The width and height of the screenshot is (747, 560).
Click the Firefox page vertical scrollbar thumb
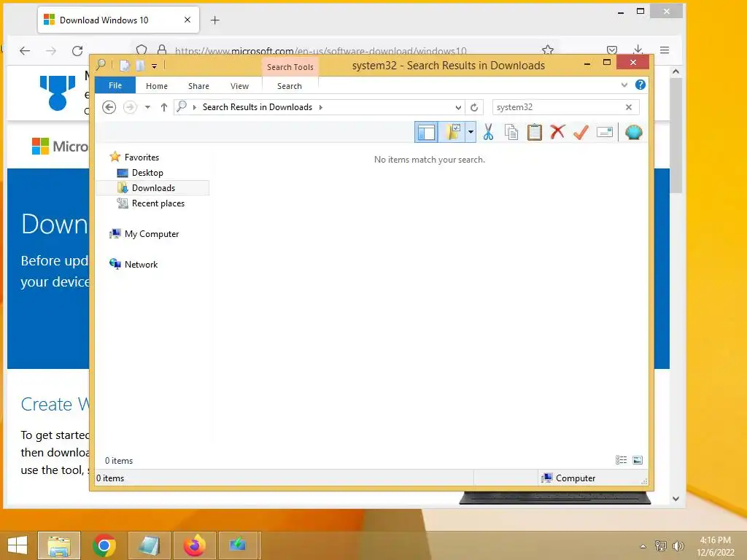(676, 136)
